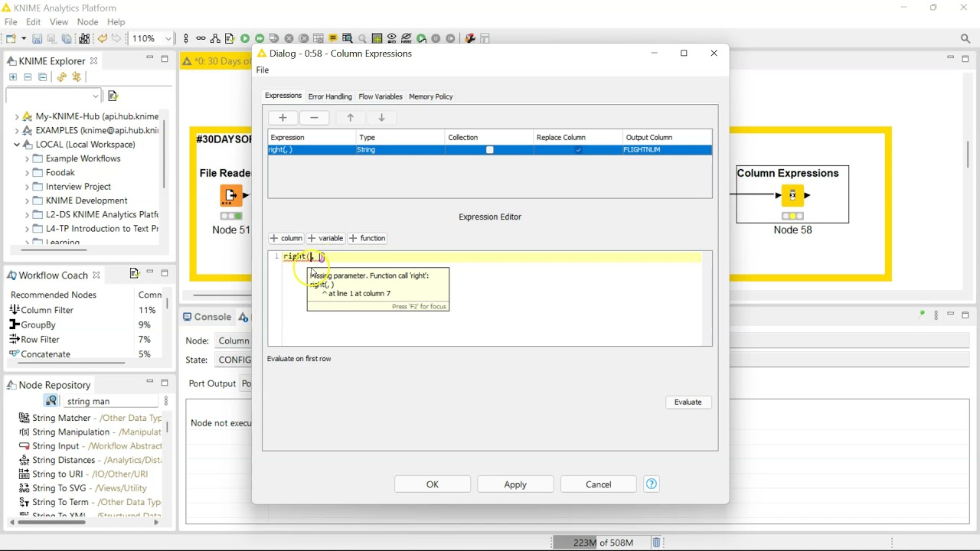Viewport: 980px width, 551px height.
Task: Expand the Foodak folder
Action: tap(27, 172)
